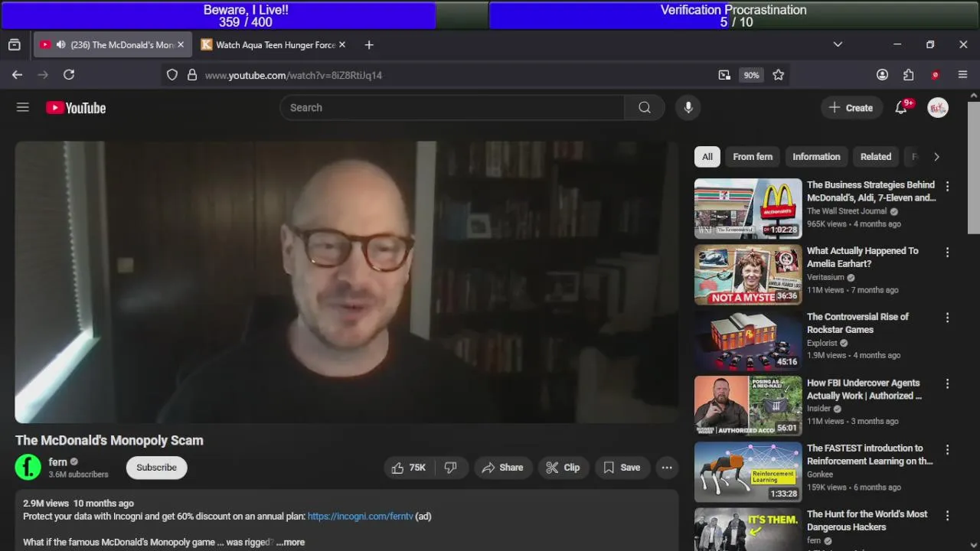Click the page vertical scrollbar thumb
This screenshot has height=551, width=980.
tap(973, 168)
